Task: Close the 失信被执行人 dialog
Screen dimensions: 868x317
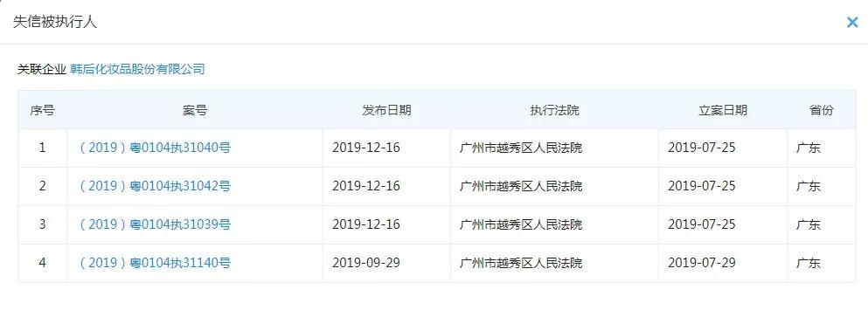Action: point(852,22)
